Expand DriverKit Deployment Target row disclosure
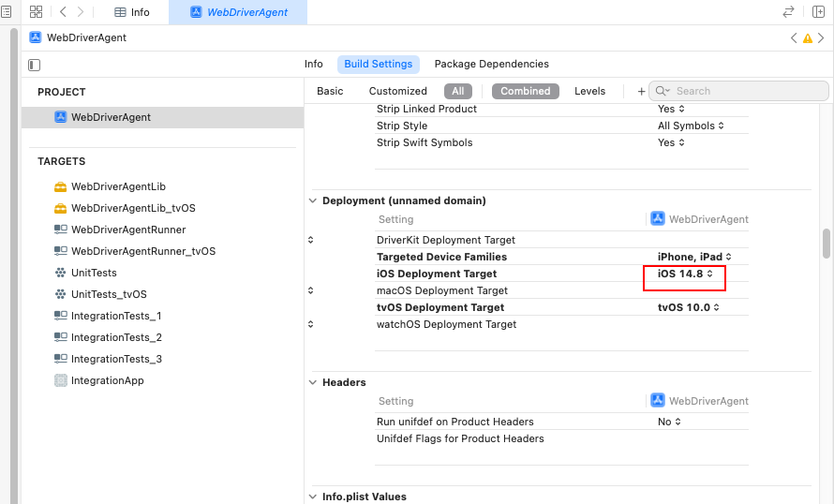The image size is (834, 504). pos(310,240)
